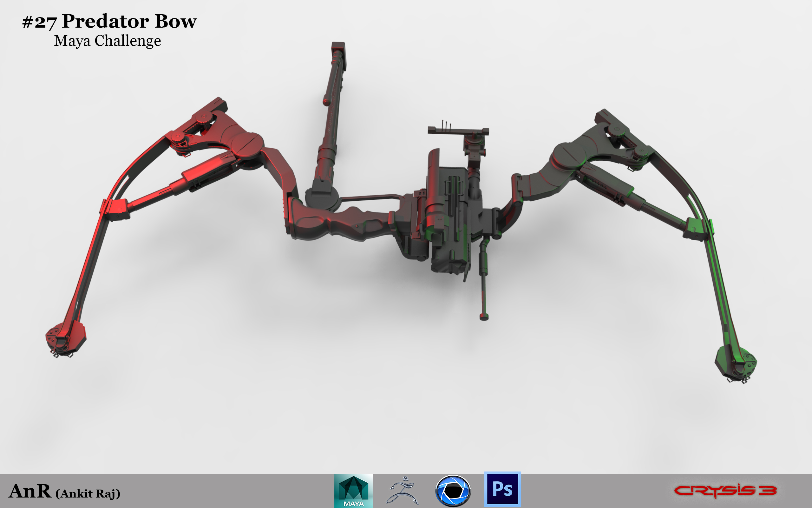Click the 'Maya Challenge' subtitle

(x=108, y=41)
